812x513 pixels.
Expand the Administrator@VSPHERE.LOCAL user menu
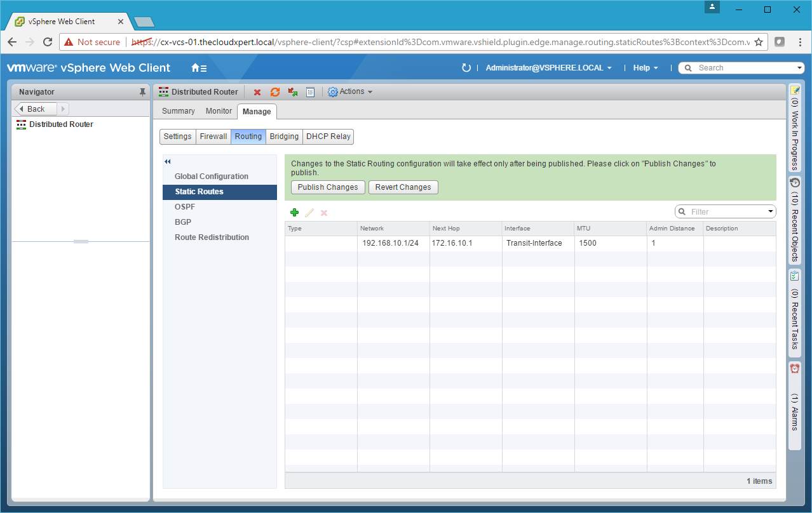pos(548,68)
